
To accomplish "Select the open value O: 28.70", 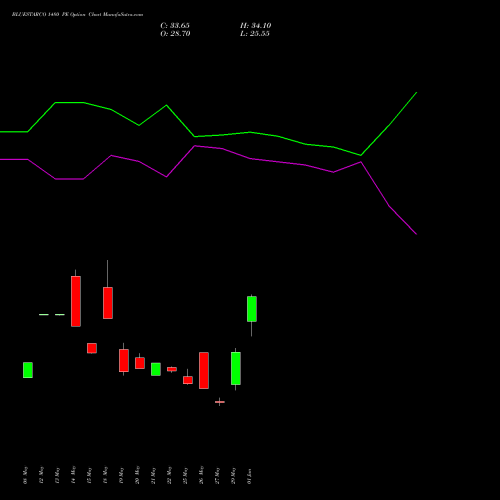I will (x=175, y=34).
